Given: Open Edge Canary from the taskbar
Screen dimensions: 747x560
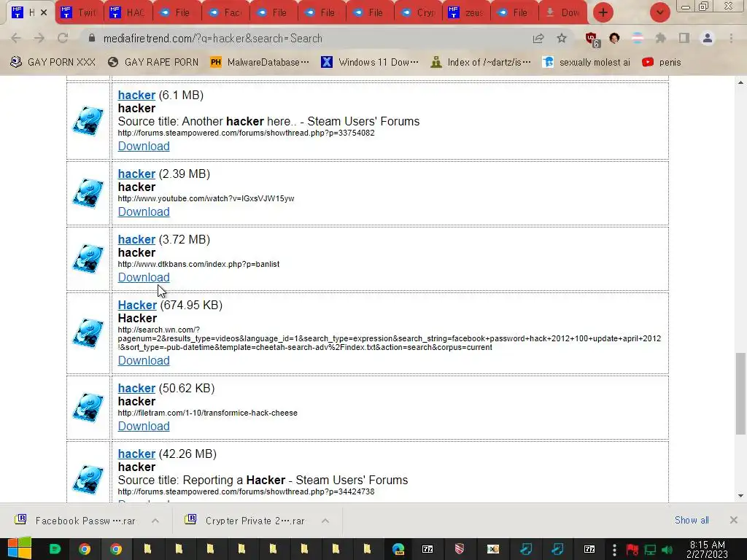Looking at the screenshot, I should (x=398, y=549).
